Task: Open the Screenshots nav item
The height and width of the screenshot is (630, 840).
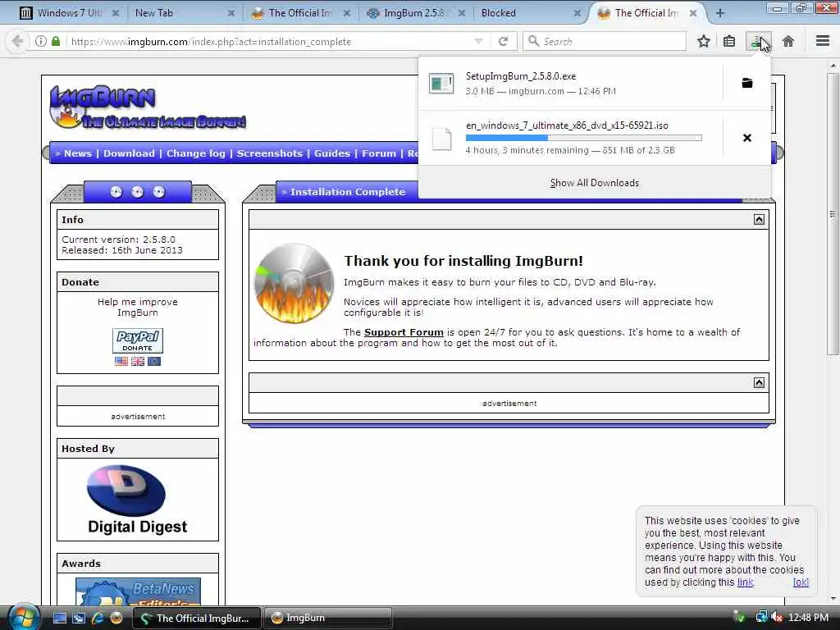Action: [269, 153]
